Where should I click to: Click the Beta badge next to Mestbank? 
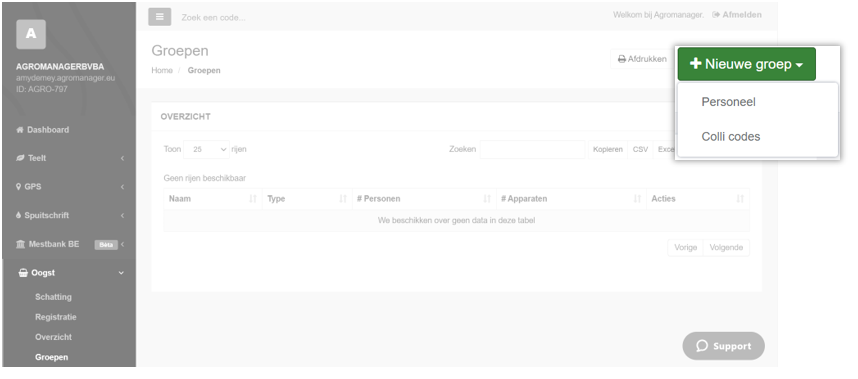(x=106, y=245)
